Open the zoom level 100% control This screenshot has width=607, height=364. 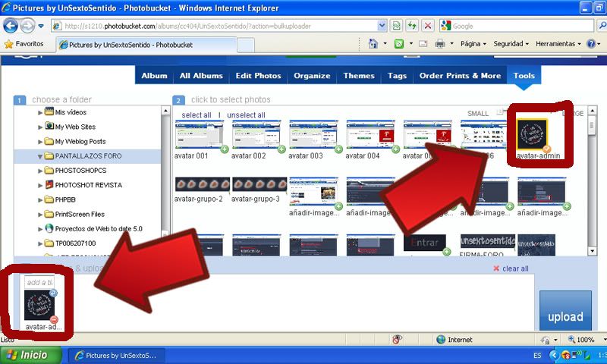point(587,340)
